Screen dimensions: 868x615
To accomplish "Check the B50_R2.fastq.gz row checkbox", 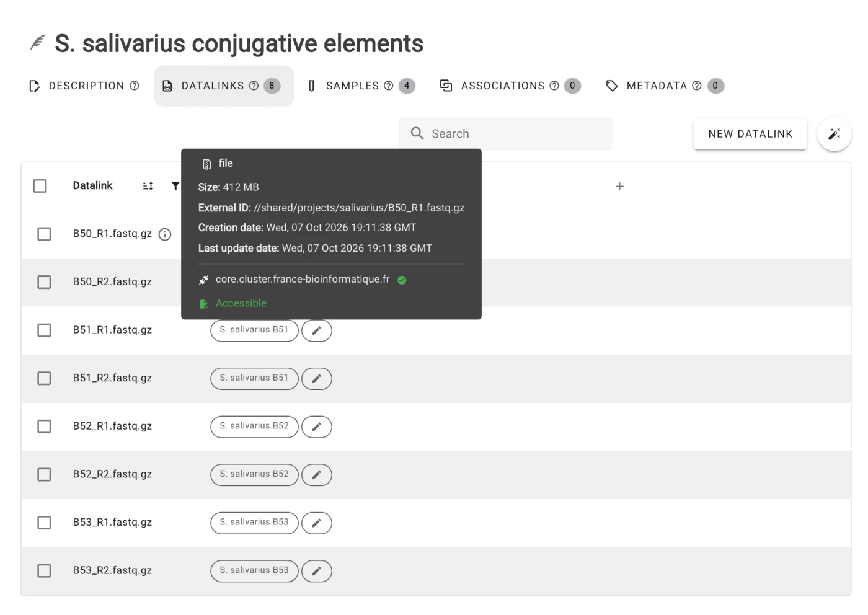I will coord(44,282).
